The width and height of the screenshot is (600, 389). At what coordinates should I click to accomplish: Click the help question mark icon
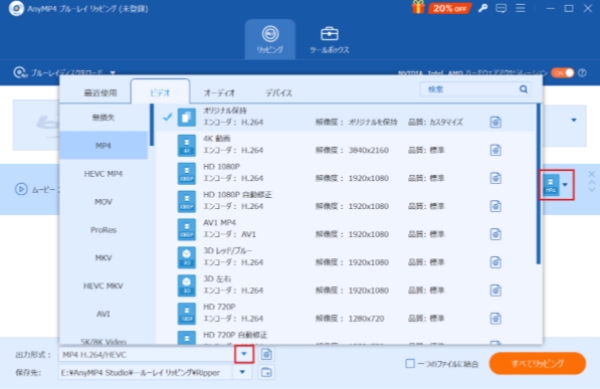pos(582,73)
